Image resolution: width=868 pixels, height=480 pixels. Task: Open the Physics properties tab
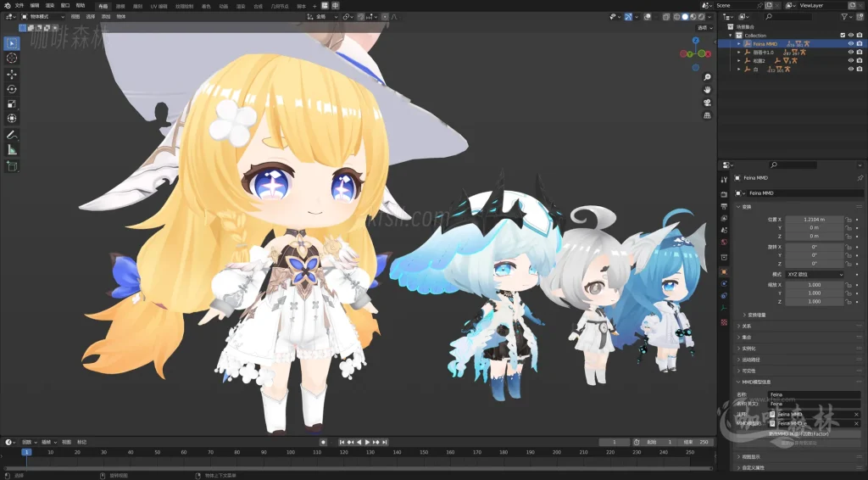[x=724, y=283]
